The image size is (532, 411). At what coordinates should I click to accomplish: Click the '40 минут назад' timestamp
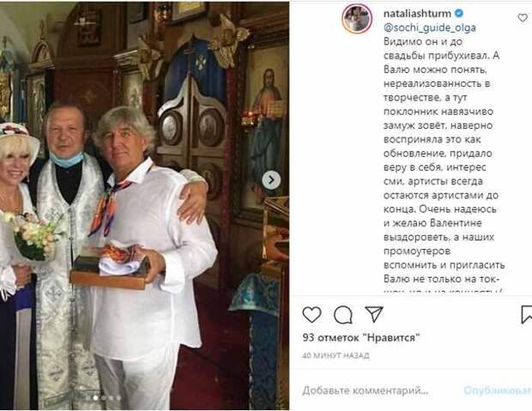pos(336,355)
